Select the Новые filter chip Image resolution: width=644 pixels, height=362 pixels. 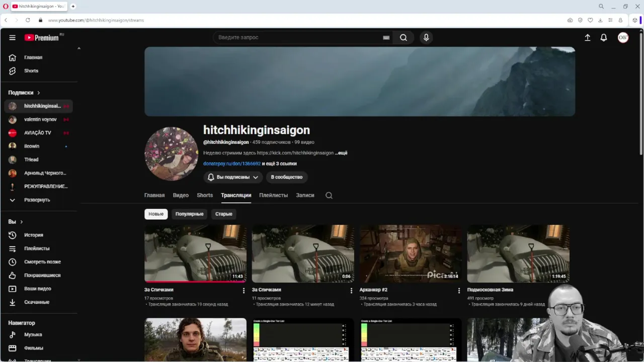pos(156,214)
